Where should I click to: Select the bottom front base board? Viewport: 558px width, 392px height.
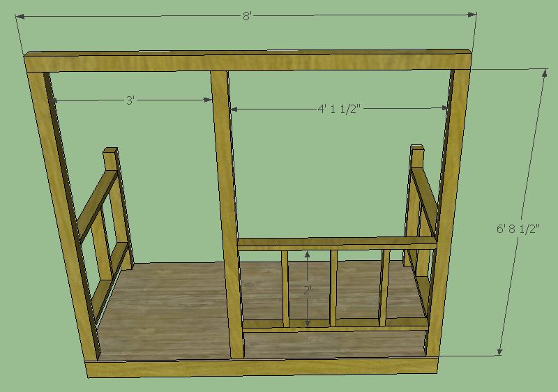(263, 368)
